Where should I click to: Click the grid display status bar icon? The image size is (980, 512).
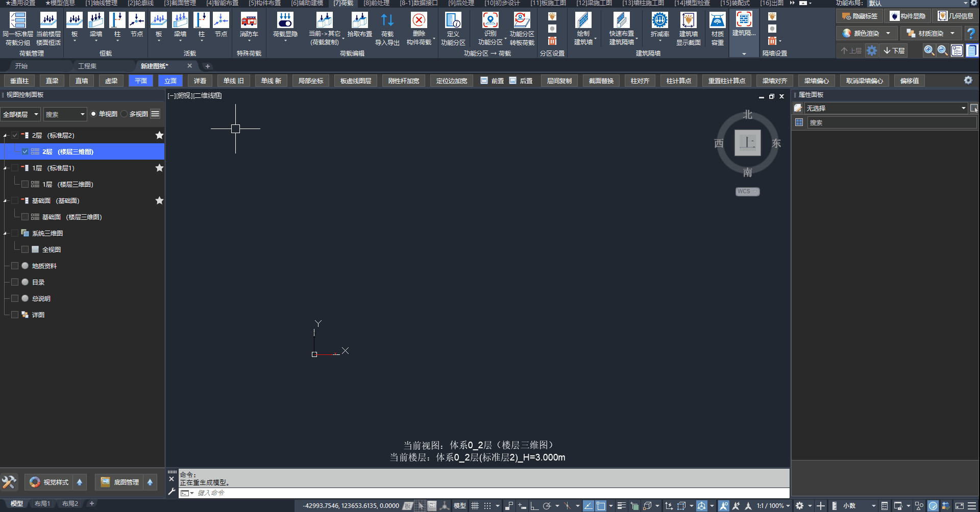[475, 506]
